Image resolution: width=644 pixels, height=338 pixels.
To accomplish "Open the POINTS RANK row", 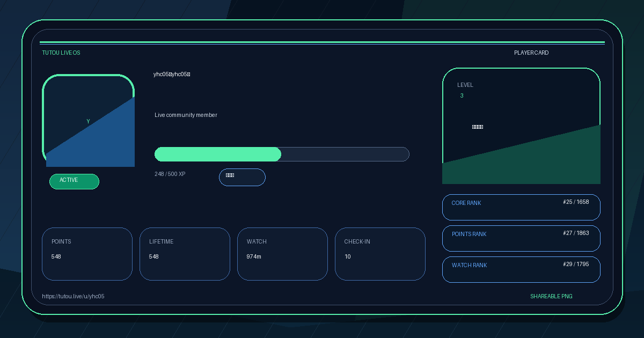I will point(521,238).
